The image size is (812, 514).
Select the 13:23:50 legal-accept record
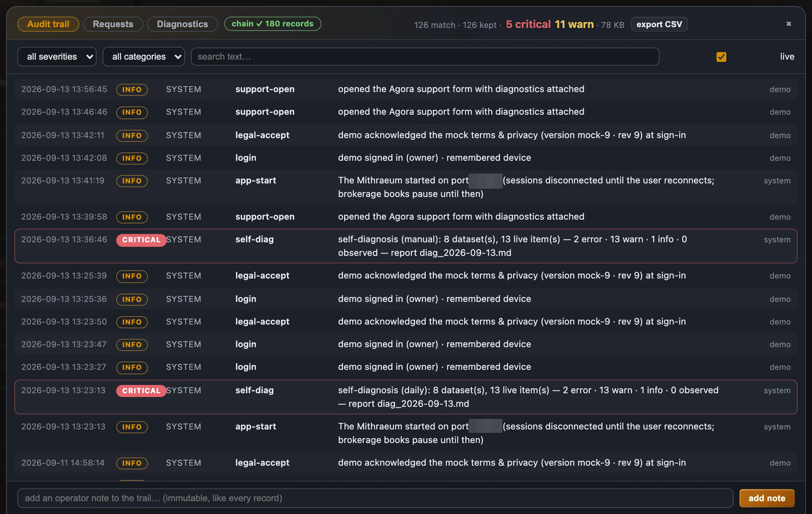coord(406,322)
